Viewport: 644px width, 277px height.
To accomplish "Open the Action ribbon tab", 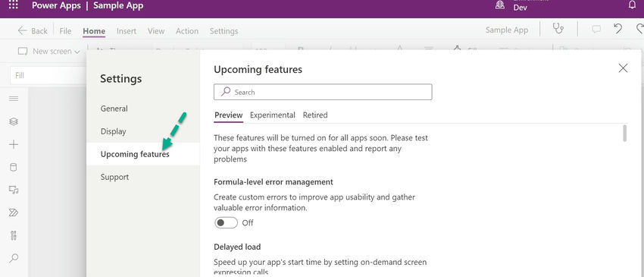I will pos(187,31).
